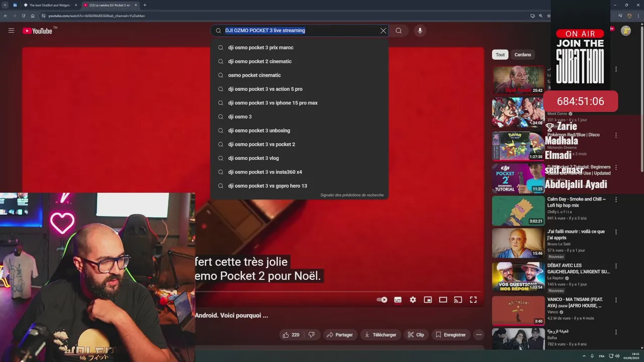Image resolution: width=644 pixels, height=362 pixels.
Task: Cast video to a TV
Action: 458,300
